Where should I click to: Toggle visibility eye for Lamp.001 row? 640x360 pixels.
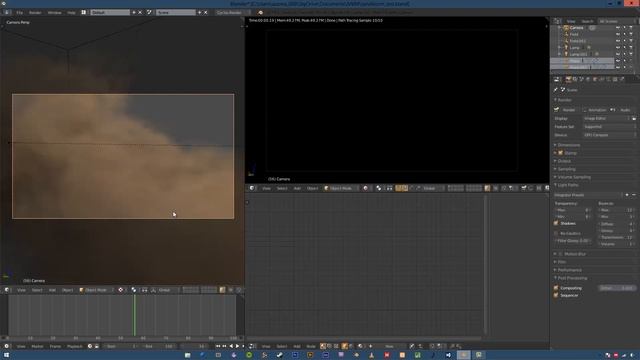[618, 54]
